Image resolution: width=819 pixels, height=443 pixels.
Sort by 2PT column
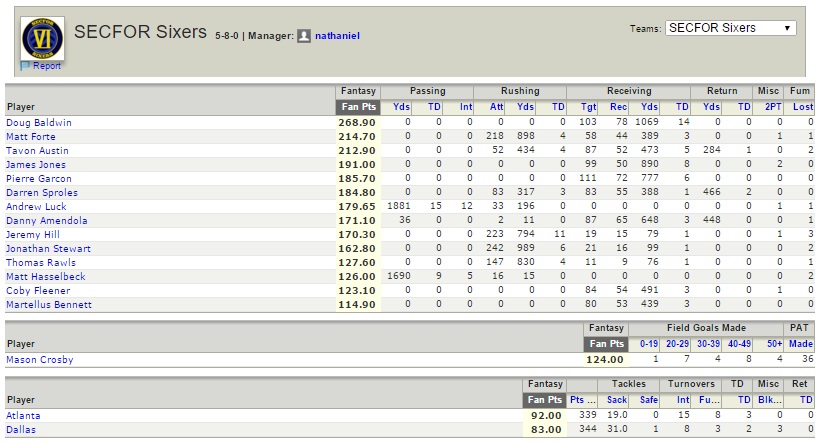click(x=773, y=107)
